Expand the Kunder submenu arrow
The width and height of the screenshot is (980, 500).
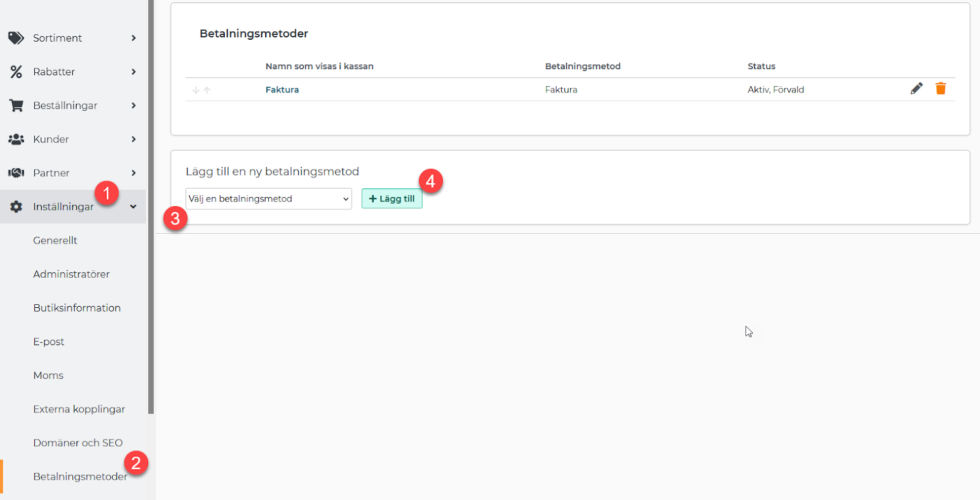134,139
